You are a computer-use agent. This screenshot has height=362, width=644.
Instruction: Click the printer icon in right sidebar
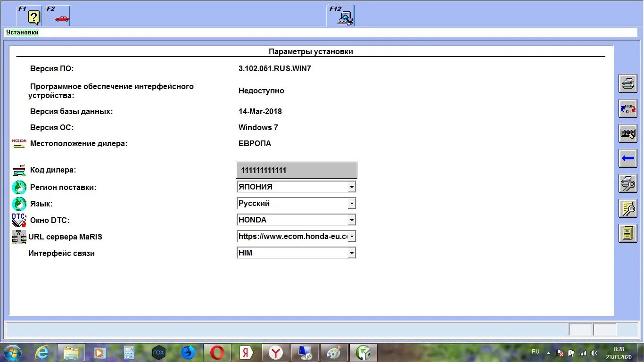tap(628, 84)
